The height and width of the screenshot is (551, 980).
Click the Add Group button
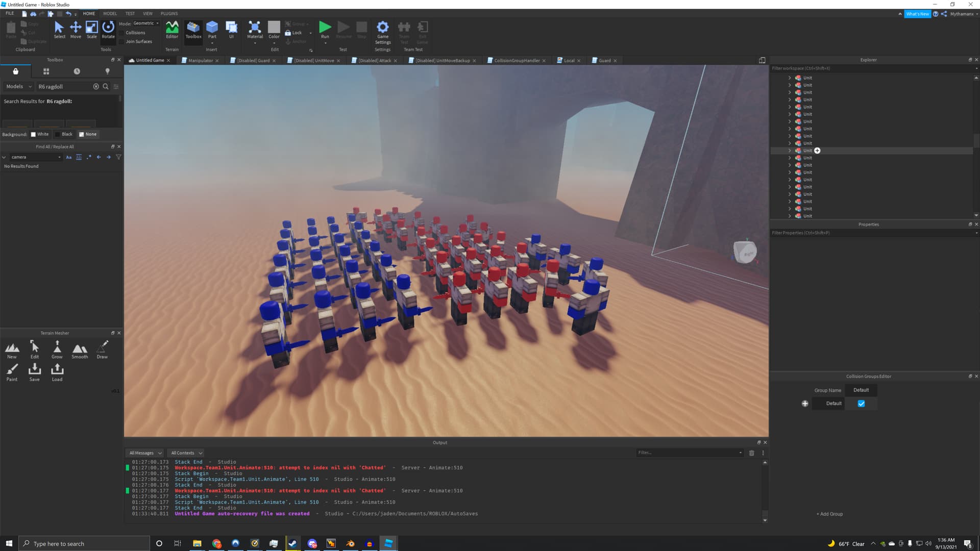coord(829,514)
